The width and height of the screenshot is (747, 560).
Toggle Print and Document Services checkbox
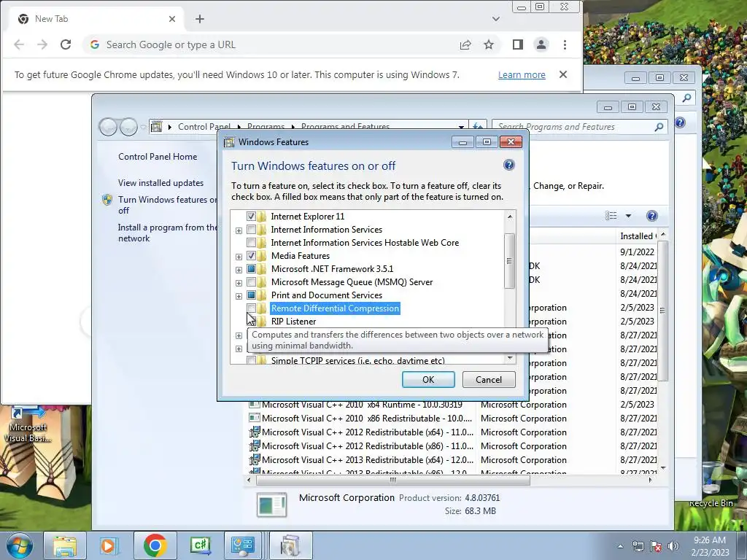pos(251,295)
